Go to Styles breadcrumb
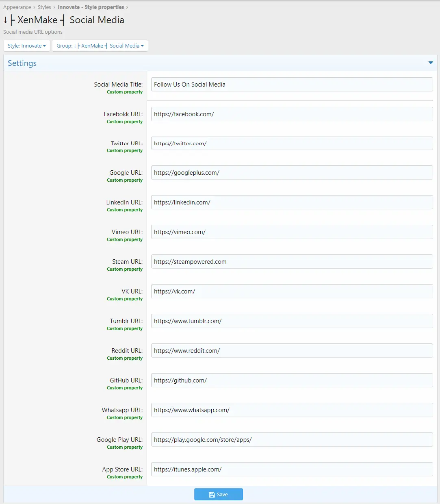The image size is (440, 504). (44, 7)
